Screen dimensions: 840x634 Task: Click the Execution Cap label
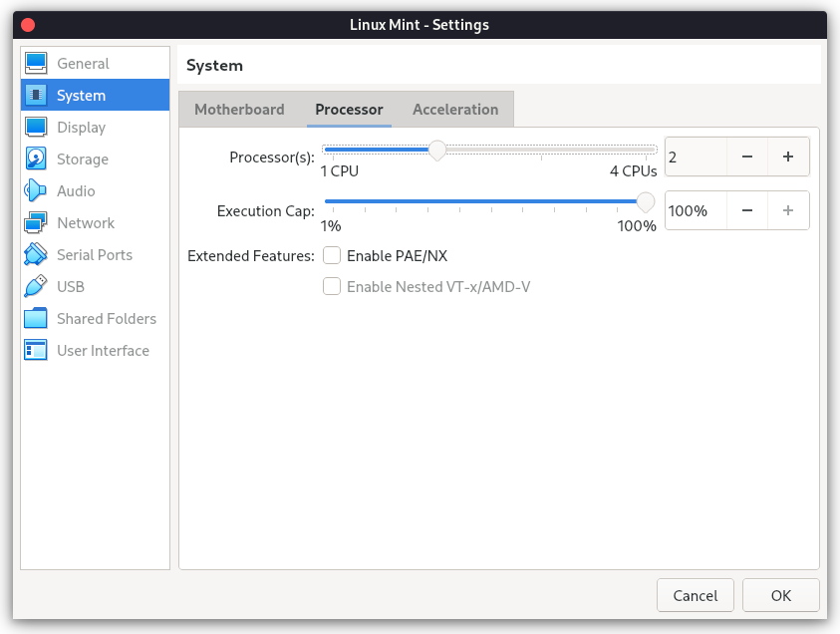coord(266,211)
